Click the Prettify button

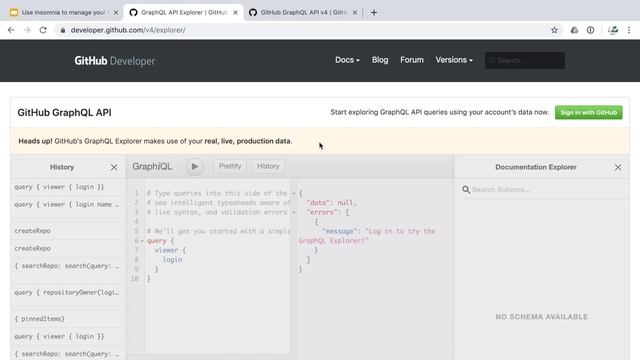230,167
